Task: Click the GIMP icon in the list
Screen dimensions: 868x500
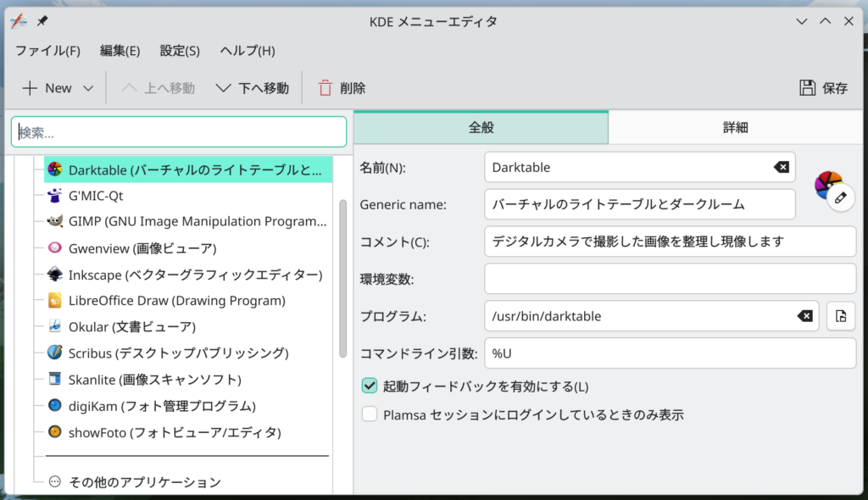Action: tap(54, 222)
